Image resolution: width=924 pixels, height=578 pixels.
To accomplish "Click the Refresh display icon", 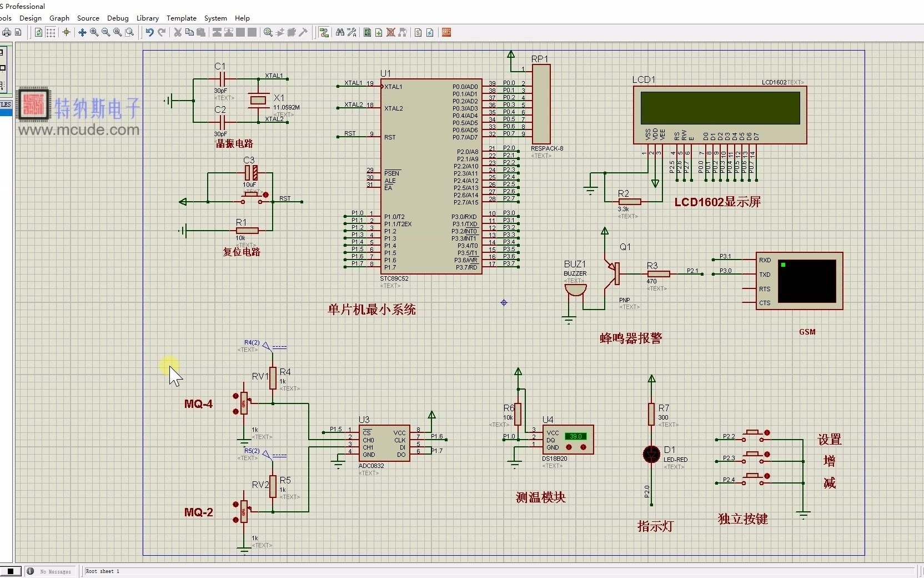I will [38, 32].
